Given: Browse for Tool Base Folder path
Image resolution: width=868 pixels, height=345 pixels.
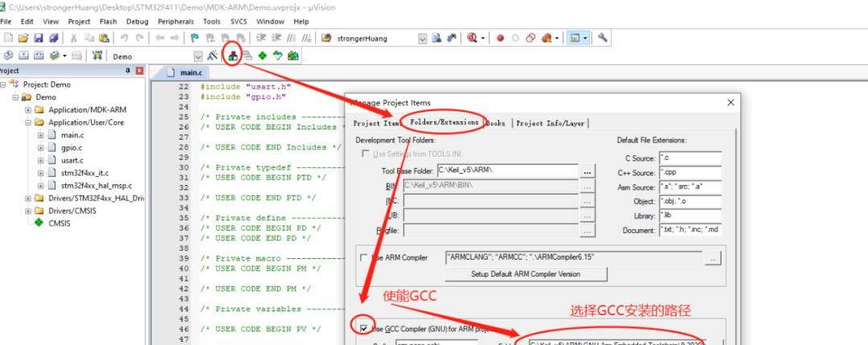Looking at the screenshot, I should coord(588,171).
